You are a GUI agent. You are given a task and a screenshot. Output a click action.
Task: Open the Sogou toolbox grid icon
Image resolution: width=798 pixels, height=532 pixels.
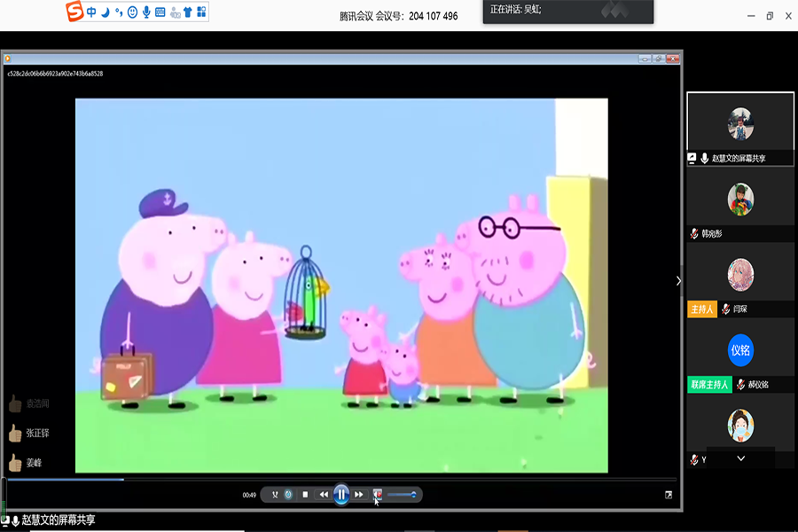point(201,12)
